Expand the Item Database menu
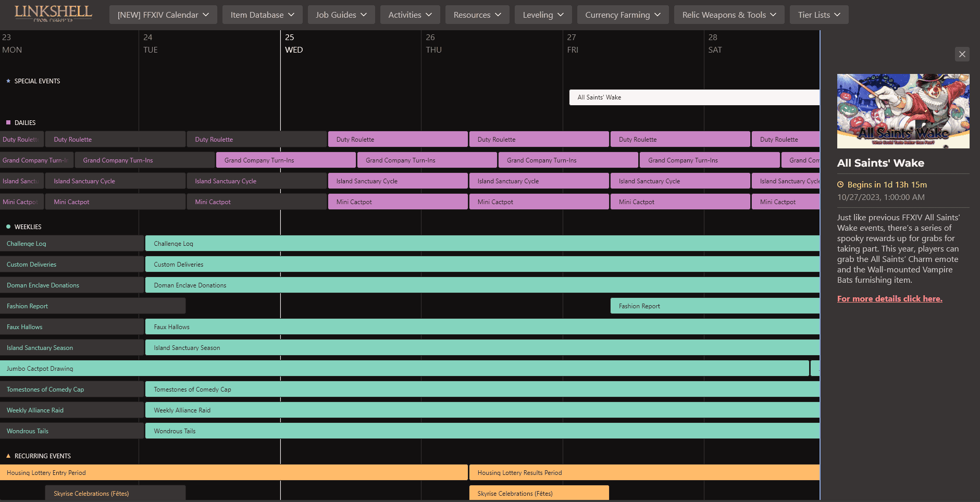 (x=262, y=15)
